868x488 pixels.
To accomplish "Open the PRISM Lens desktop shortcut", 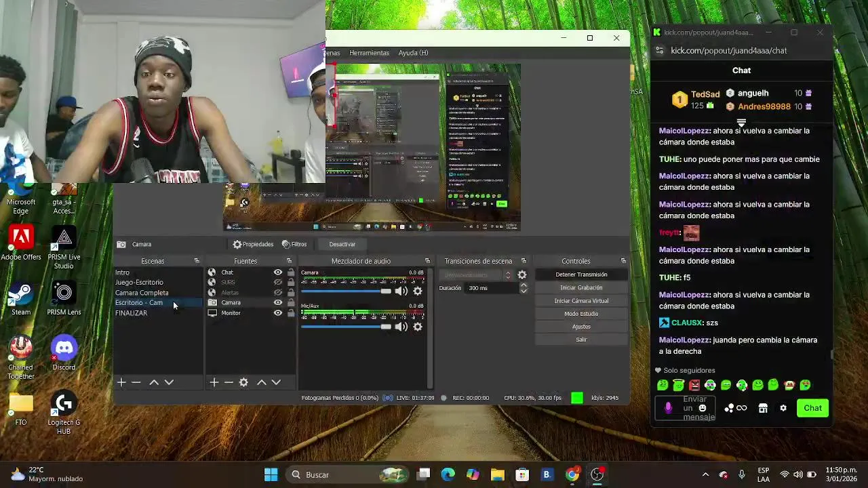I will tap(64, 299).
